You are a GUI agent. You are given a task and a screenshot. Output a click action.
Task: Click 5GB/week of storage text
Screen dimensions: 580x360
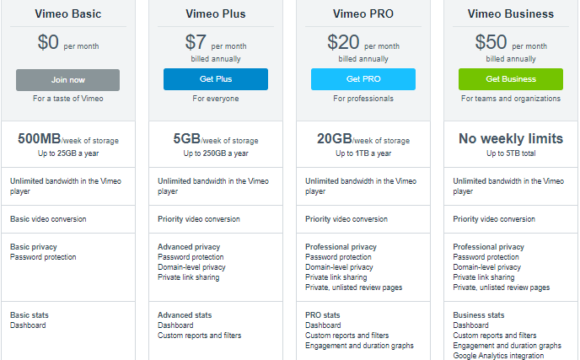216,139
